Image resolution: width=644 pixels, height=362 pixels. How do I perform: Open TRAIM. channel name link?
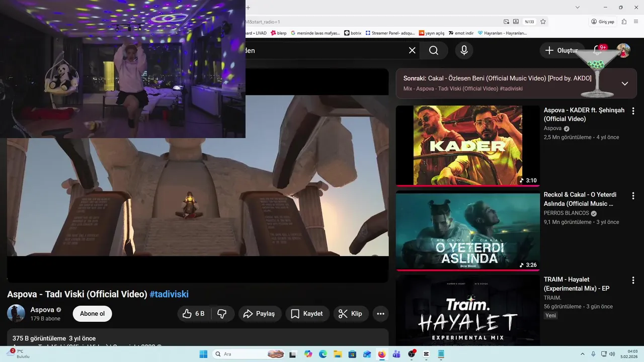[552, 298]
